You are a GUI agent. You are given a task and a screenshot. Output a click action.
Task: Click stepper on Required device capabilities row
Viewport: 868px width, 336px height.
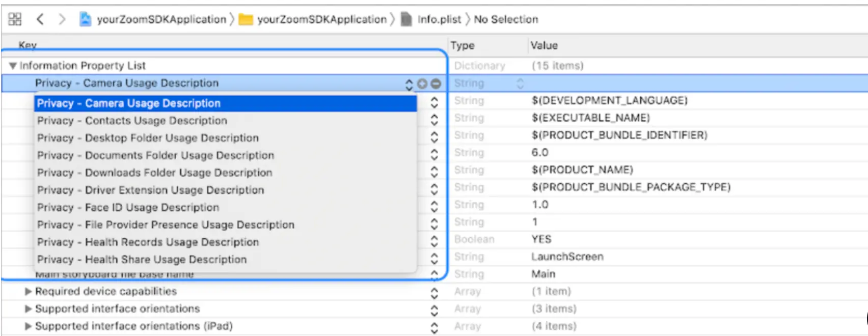coord(434,293)
